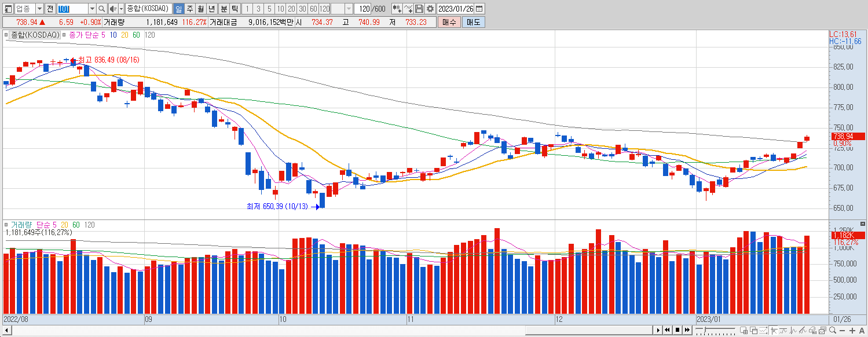Click the line chart add-indicator icon
This screenshot has width=868, height=337.
(x=408, y=9)
